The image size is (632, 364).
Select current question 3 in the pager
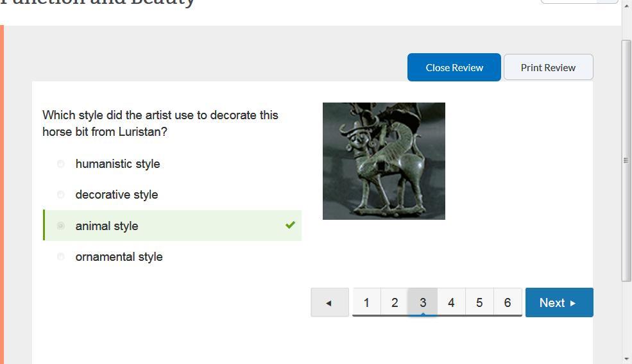[423, 302]
